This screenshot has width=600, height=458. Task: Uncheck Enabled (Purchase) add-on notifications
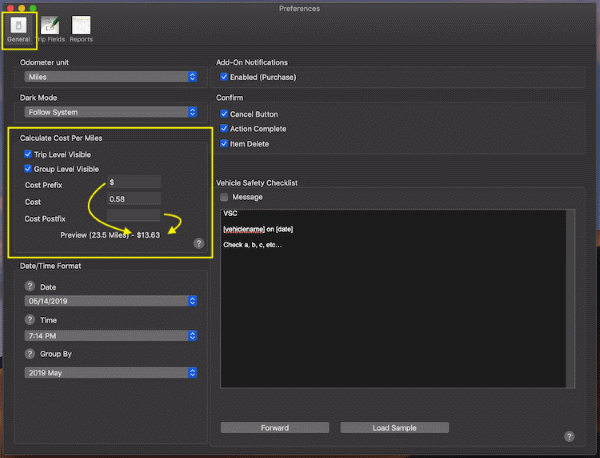[x=224, y=77]
